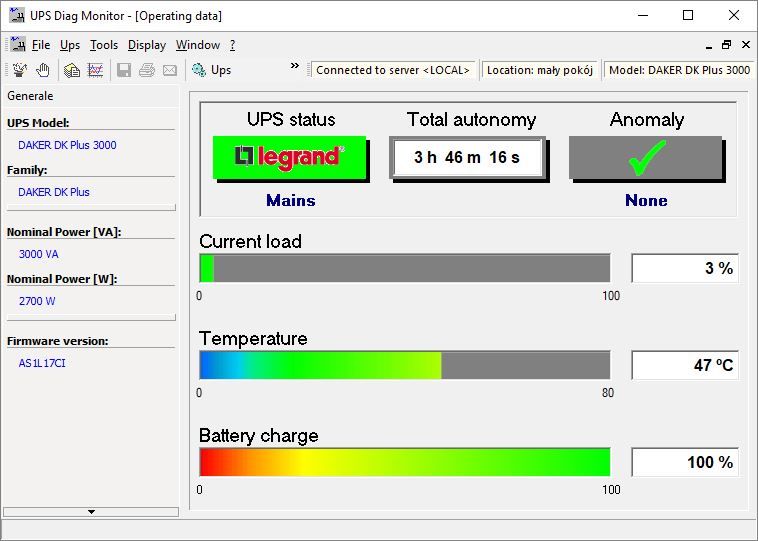Screen dimensions: 758x541
Task: Expand the sidebar bottom down arrow
Action: click(x=91, y=512)
